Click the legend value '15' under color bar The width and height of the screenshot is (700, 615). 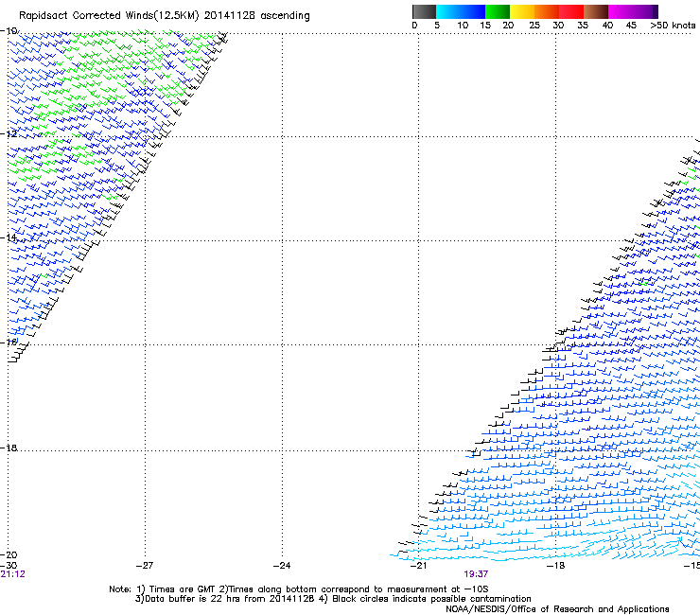(x=485, y=26)
